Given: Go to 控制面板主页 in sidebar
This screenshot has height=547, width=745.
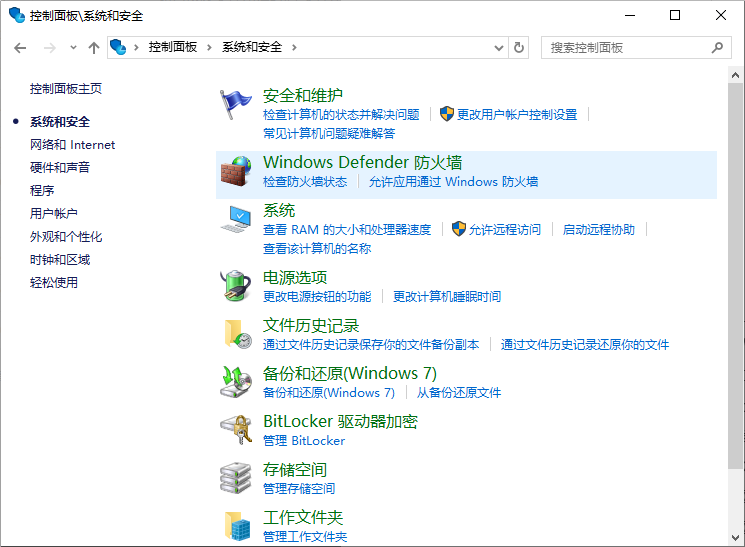Looking at the screenshot, I should tap(66, 89).
